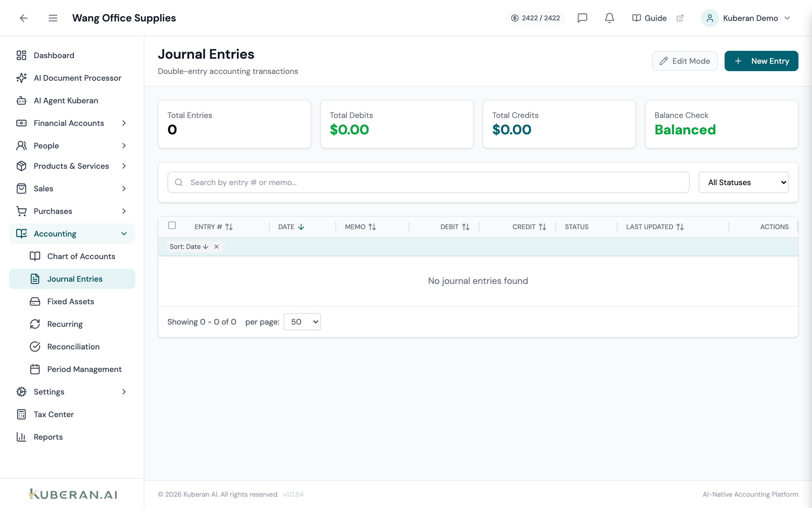The height and width of the screenshot is (508, 812).
Task: Remove the Sort: Date filter chip
Action: (x=217, y=247)
